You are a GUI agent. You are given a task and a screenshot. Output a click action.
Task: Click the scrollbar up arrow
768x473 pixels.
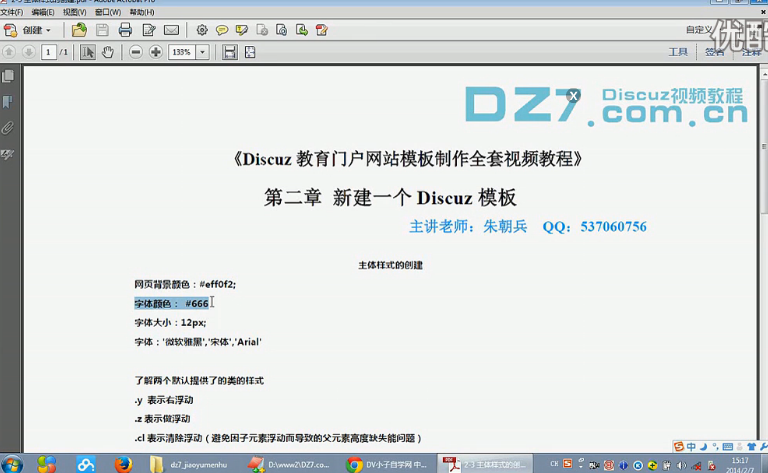pos(764,73)
